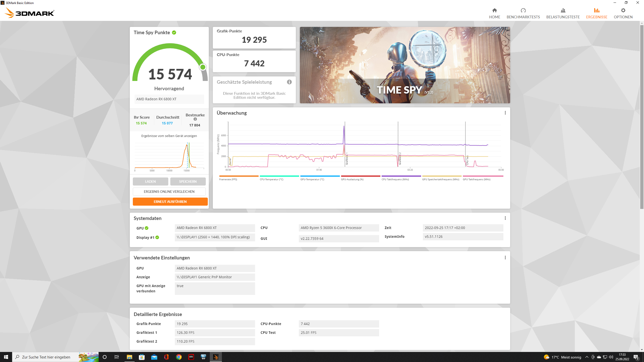Image resolution: width=644 pixels, height=362 pixels.
Task: Open the Belastungsteste section
Action: 563,13
